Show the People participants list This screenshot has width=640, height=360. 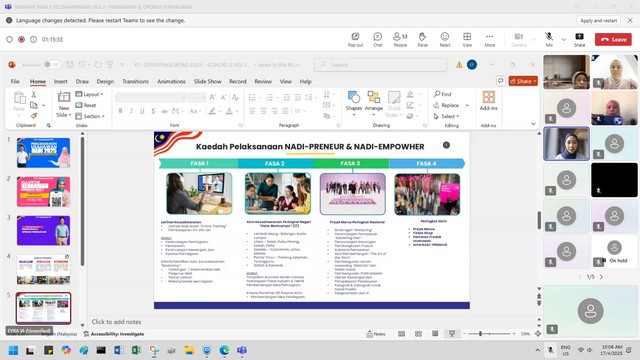[400, 40]
